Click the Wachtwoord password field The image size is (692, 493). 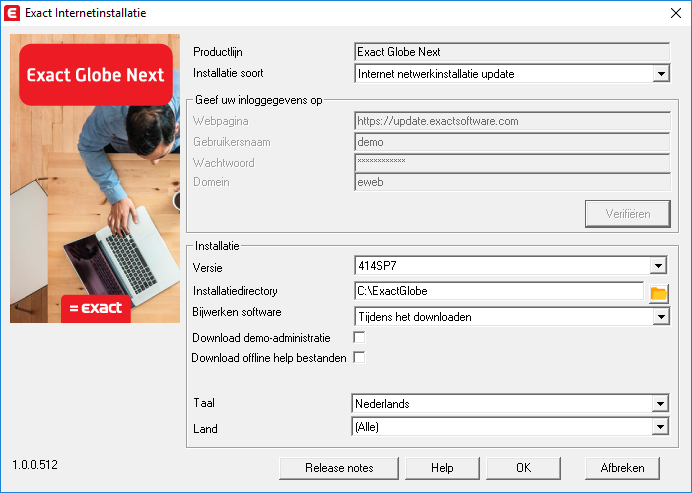click(x=512, y=162)
